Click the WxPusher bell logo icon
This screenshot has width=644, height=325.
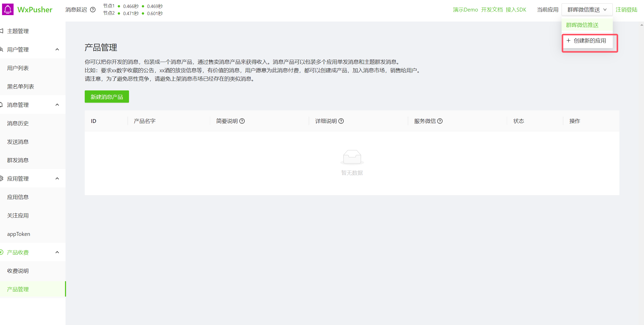8,9
